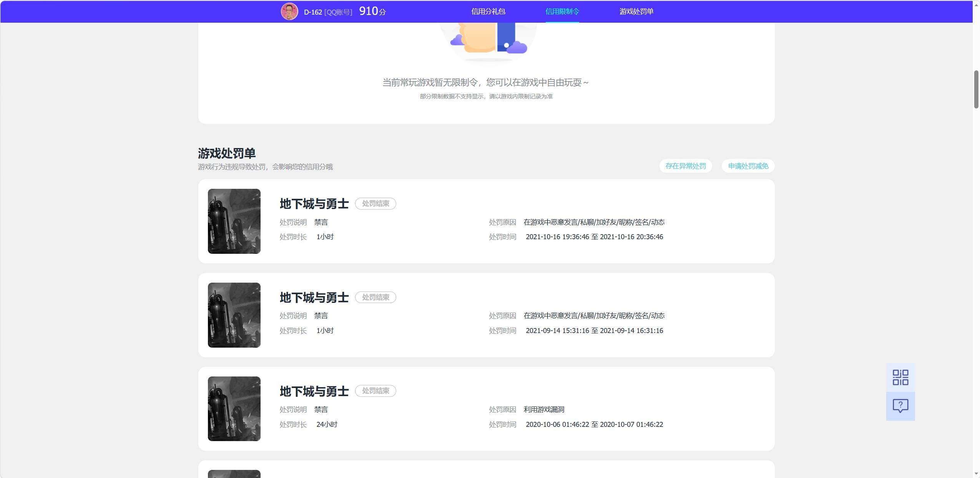The image size is (980, 478).
Task: Click the scrollbar down arrow
Action: click(x=976, y=474)
